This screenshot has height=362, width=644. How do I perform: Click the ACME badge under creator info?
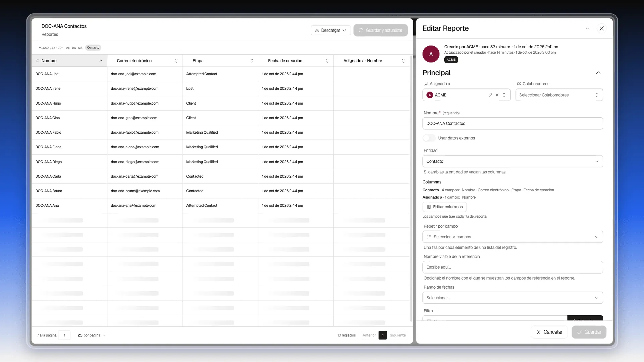[x=451, y=60]
